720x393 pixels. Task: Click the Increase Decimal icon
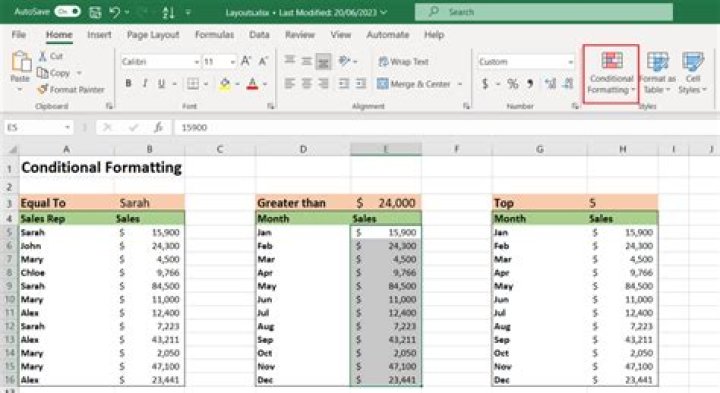point(550,84)
